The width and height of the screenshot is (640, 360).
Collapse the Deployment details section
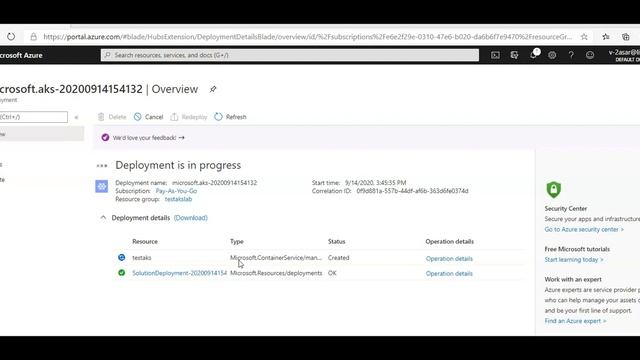pos(103,218)
